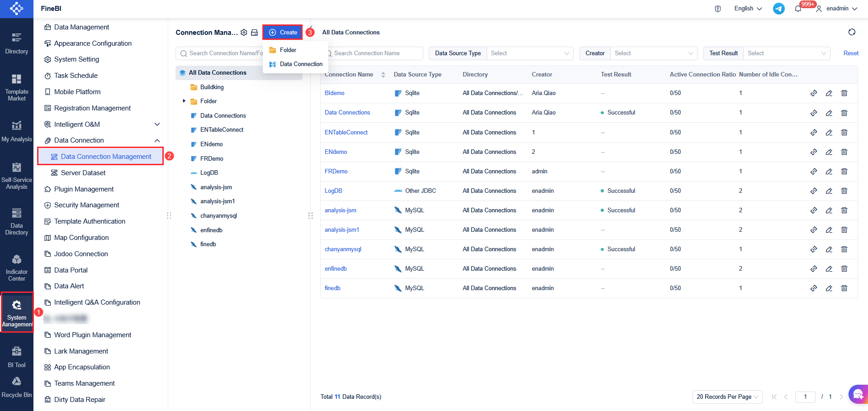Open Server Dataset
The image size is (868, 411).
[83, 173]
